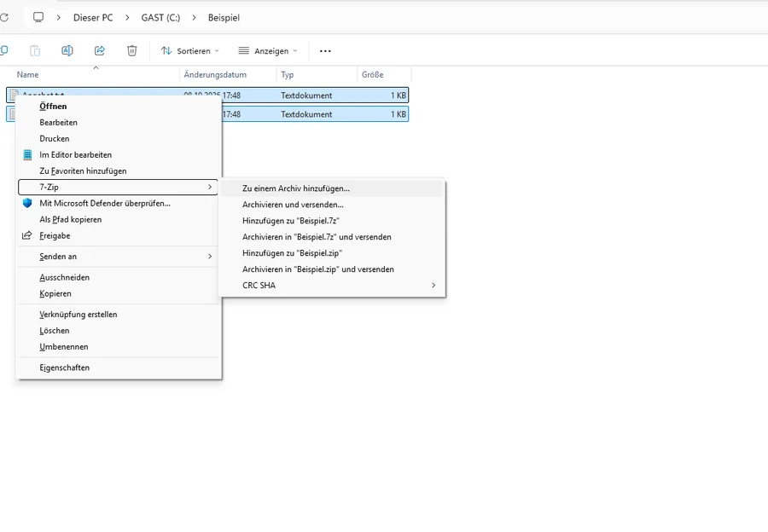768x532 pixels.
Task: Click Textdokument in the first file row
Action: (306, 95)
